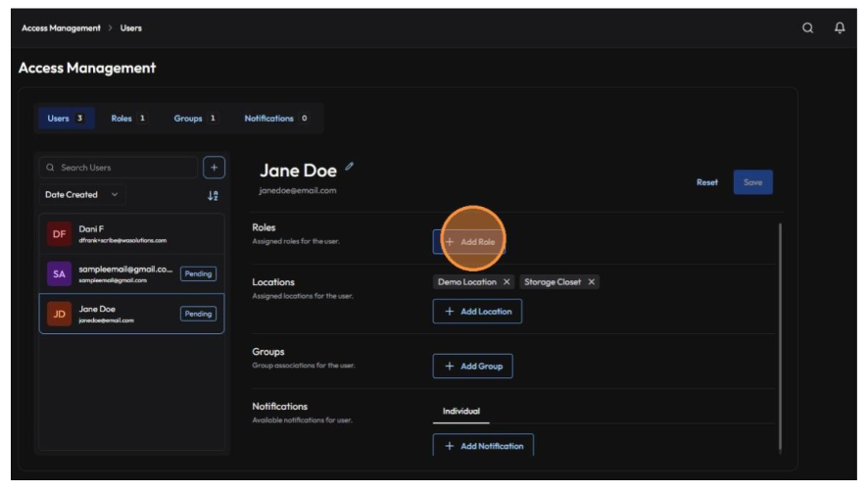Switch to the Notifications tab
The width and height of the screenshot is (868, 493).
tap(275, 118)
